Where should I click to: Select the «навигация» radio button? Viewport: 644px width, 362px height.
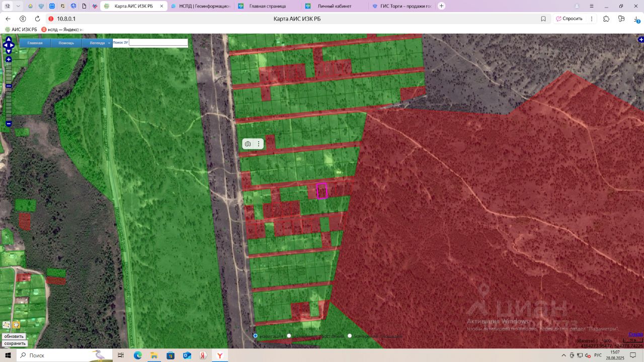point(256,336)
